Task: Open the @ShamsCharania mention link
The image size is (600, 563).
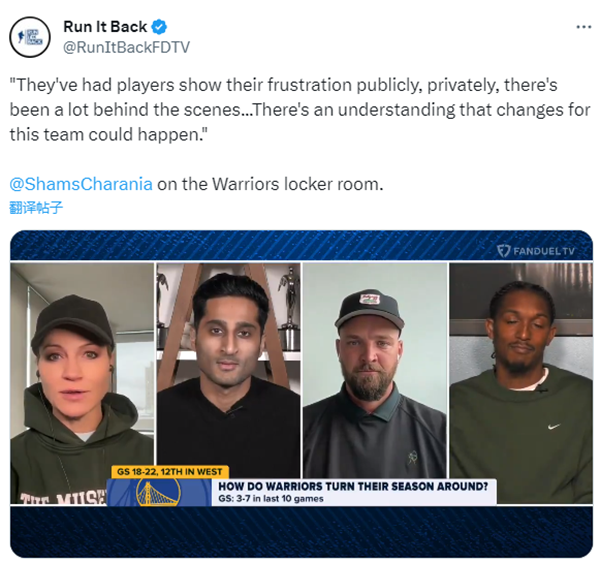Action: [81, 184]
